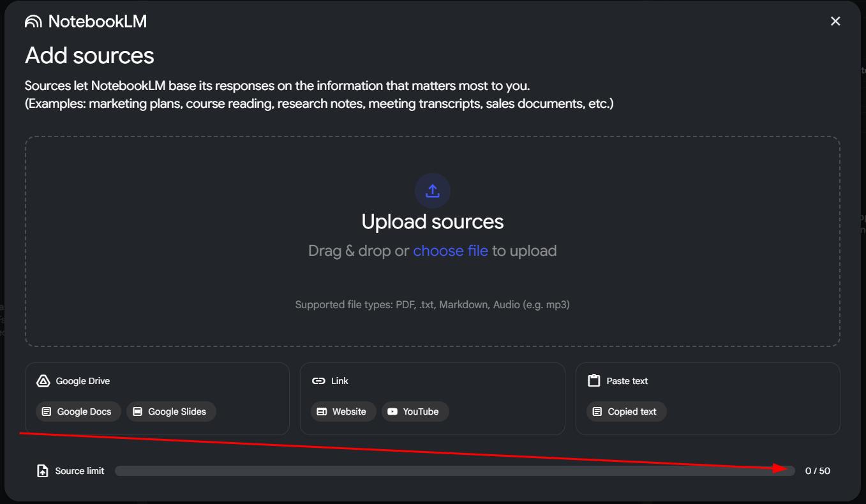Screen dimensions: 866x504
Task: Click the upload arrow circle icon
Action: point(433,190)
